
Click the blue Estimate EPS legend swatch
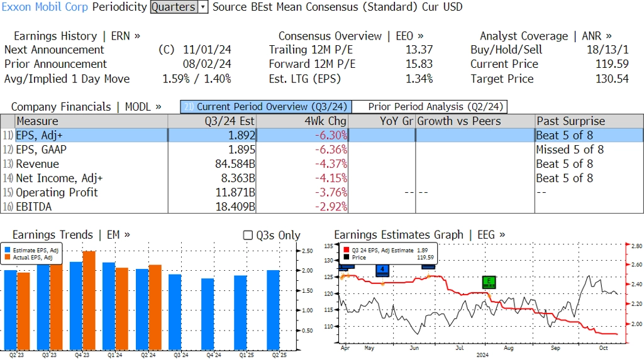click(8, 250)
